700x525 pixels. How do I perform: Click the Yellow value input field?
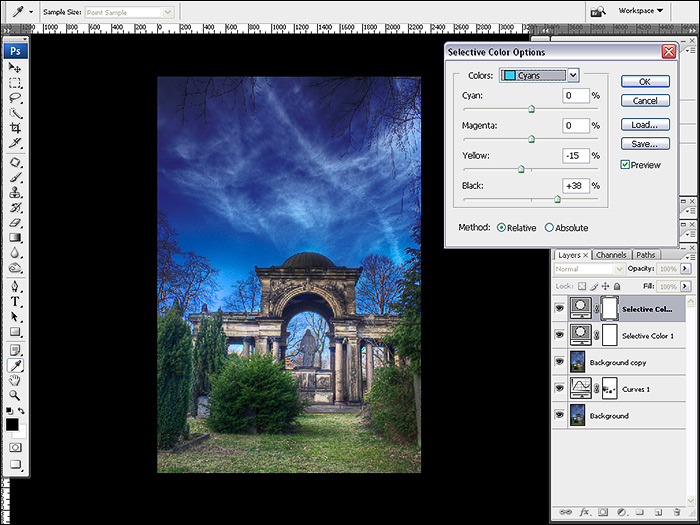574,156
